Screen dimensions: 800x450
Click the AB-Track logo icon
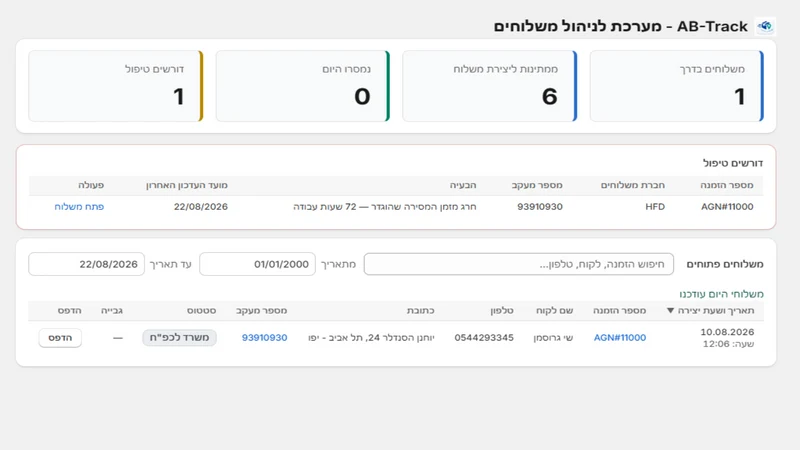tap(765, 26)
